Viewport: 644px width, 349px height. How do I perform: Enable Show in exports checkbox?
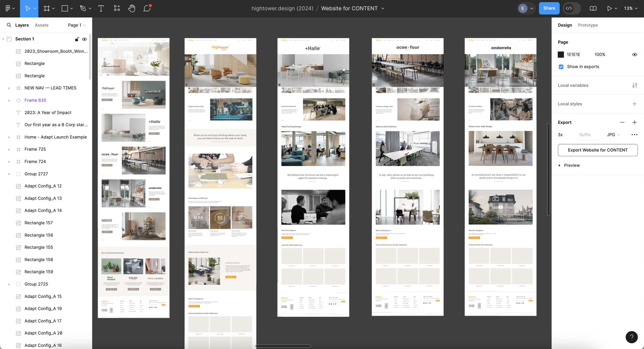[x=561, y=66]
